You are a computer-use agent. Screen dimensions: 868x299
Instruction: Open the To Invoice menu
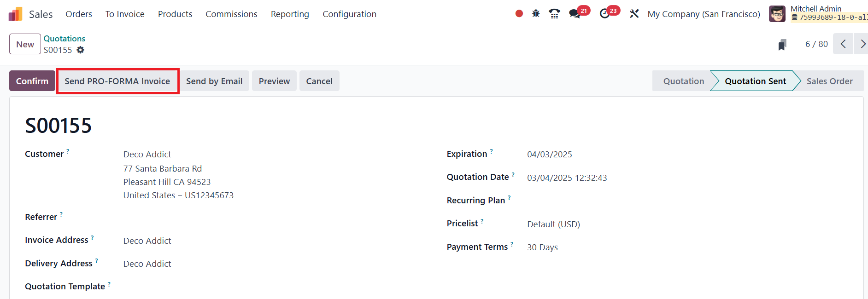pos(125,14)
